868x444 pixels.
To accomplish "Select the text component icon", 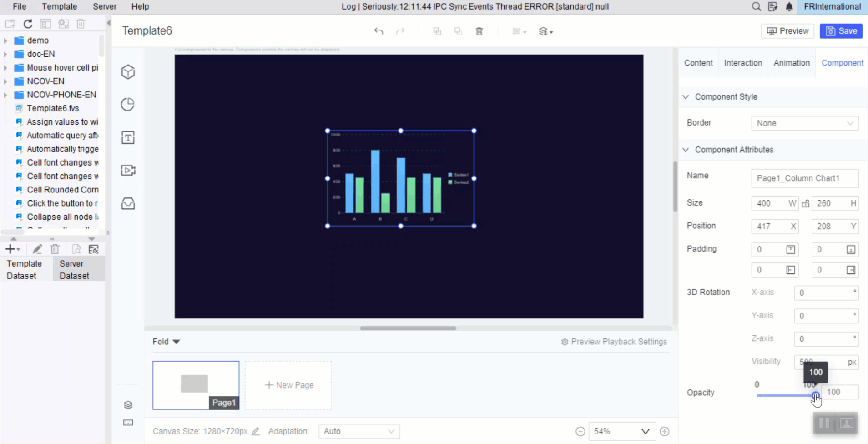I will (128, 137).
